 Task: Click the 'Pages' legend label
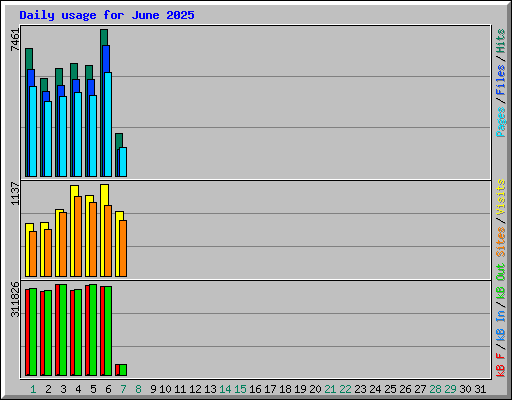tap(501, 122)
